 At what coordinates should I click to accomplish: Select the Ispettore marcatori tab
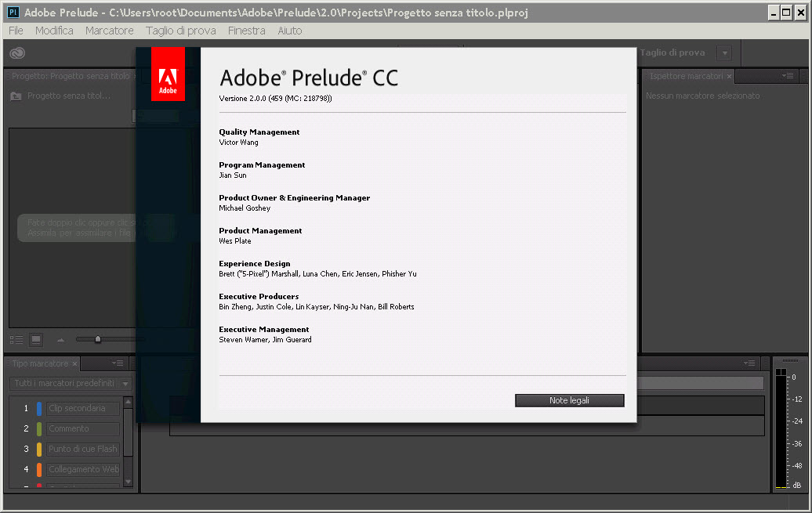686,76
